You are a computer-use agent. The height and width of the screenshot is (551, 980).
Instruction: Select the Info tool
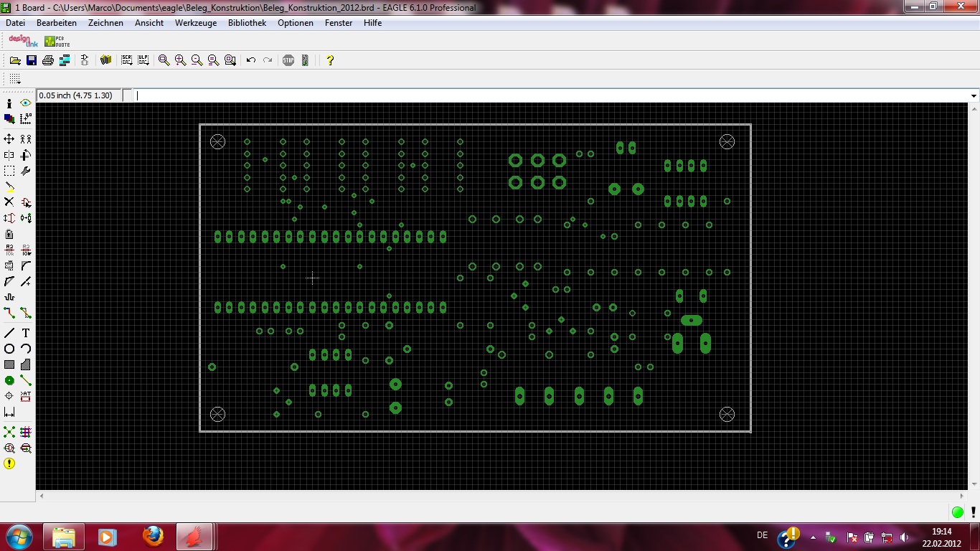point(9,103)
